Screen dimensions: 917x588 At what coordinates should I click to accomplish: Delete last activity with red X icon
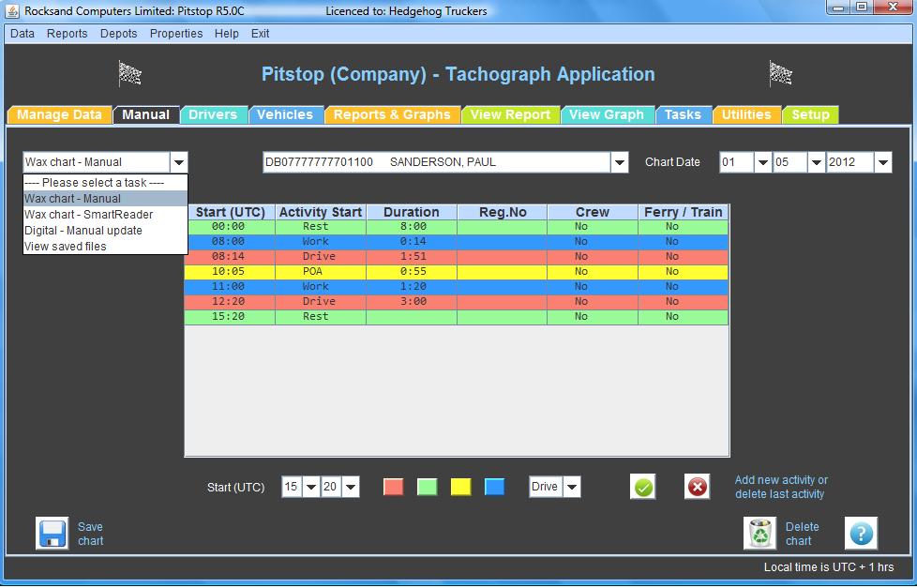point(697,487)
